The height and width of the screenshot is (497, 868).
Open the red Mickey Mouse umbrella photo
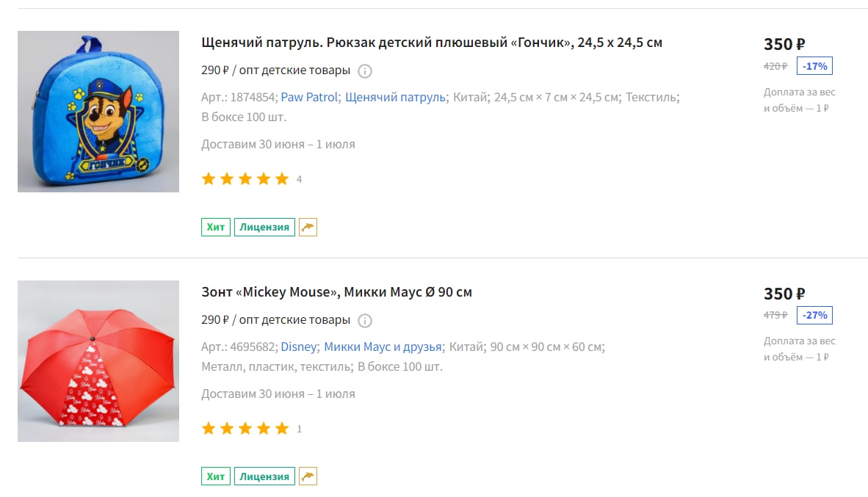click(98, 361)
